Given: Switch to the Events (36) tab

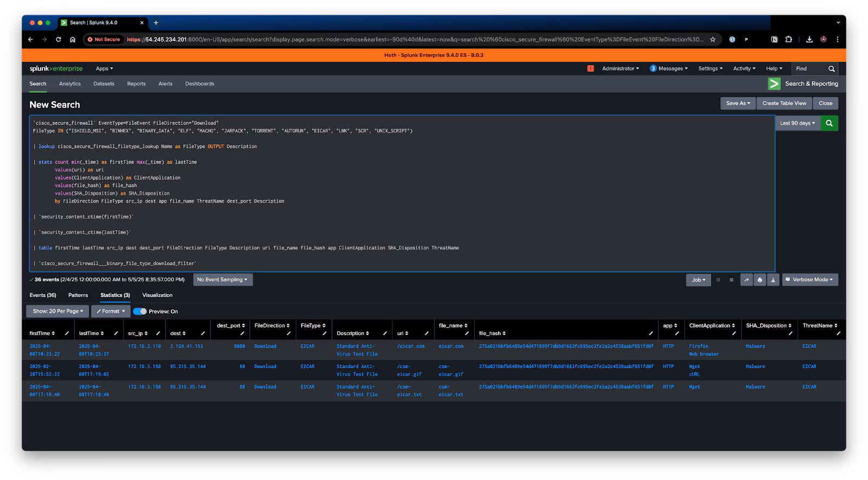Looking at the screenshot, I should (43, 295).
